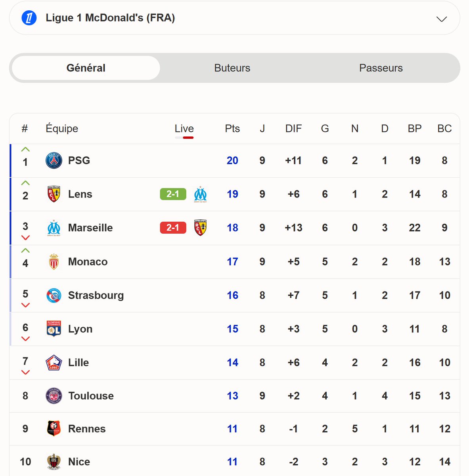Select the Général tab
469x476 pixels.
click(86, 68)
